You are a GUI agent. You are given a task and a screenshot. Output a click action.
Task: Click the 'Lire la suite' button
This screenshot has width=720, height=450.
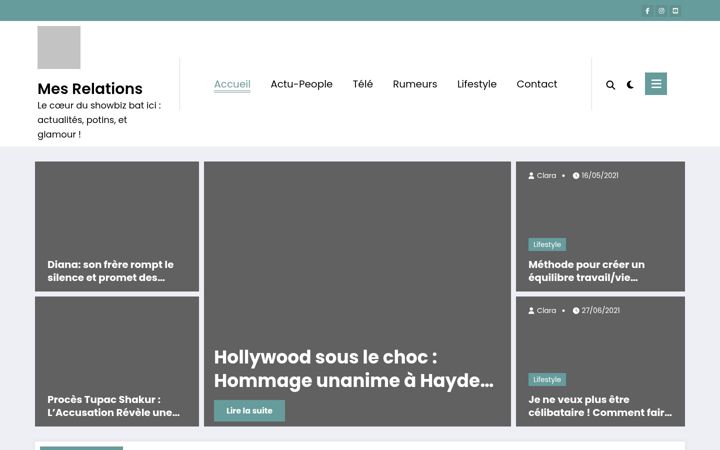click(249, 411)
